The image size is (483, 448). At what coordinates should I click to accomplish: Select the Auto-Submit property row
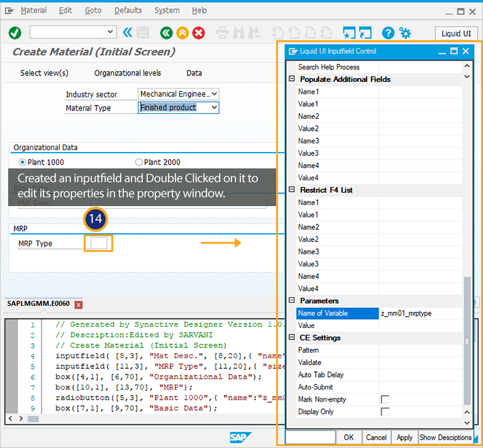point(379,387)
